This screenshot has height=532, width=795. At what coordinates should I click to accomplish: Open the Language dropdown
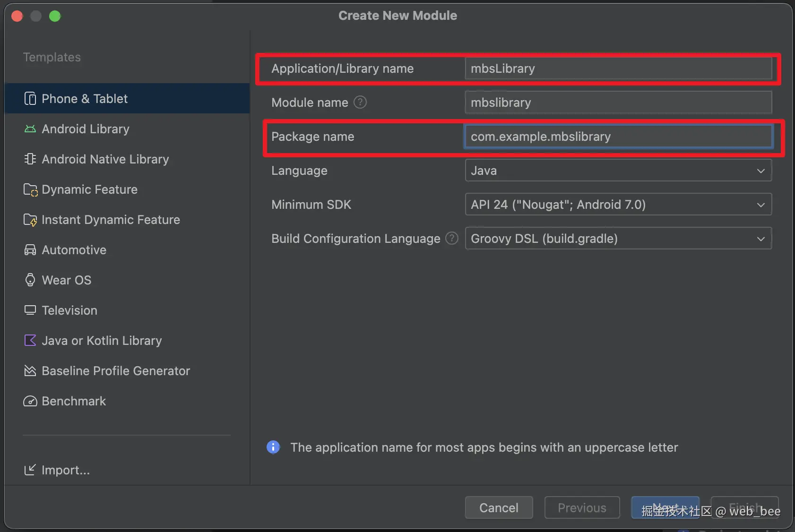coord(618,171)
